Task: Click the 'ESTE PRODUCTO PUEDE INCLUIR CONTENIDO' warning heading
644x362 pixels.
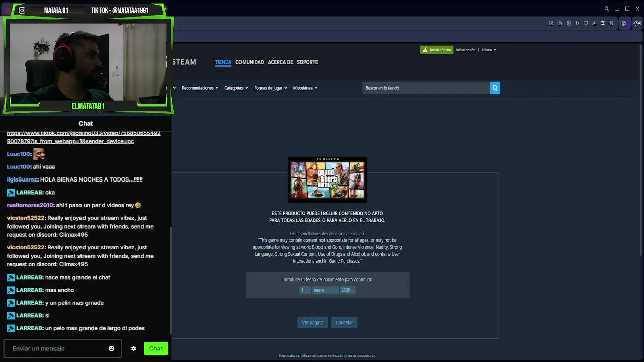Action: (328, 217)
